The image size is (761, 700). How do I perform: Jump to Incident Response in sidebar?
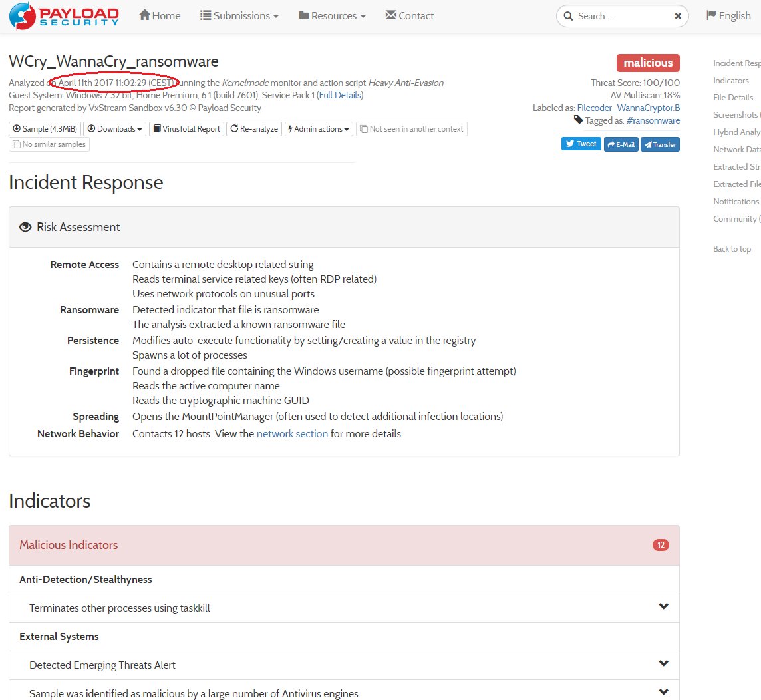tap(737, 63)
